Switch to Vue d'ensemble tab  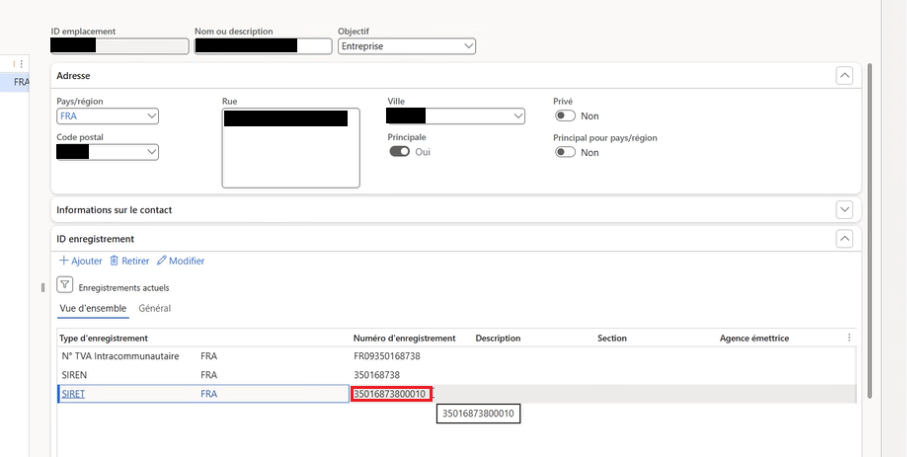coord(93,308)
